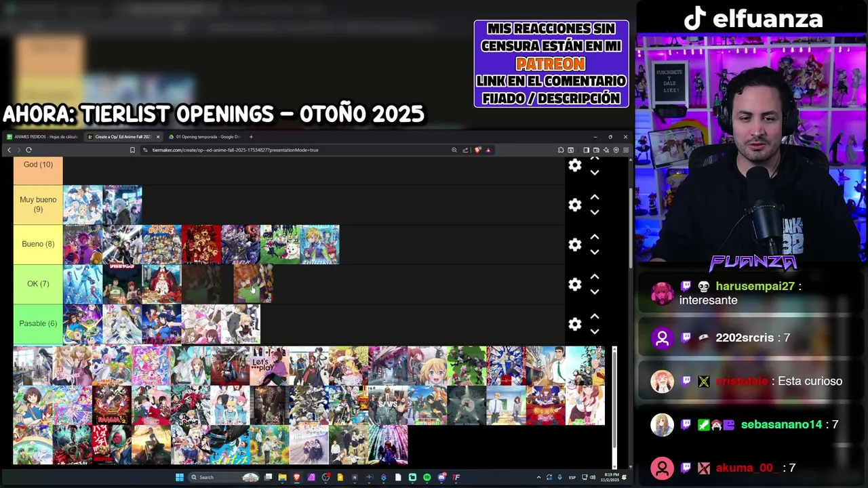Move Bueno (8) row up

pyautogui.click(x=595, y=237)
